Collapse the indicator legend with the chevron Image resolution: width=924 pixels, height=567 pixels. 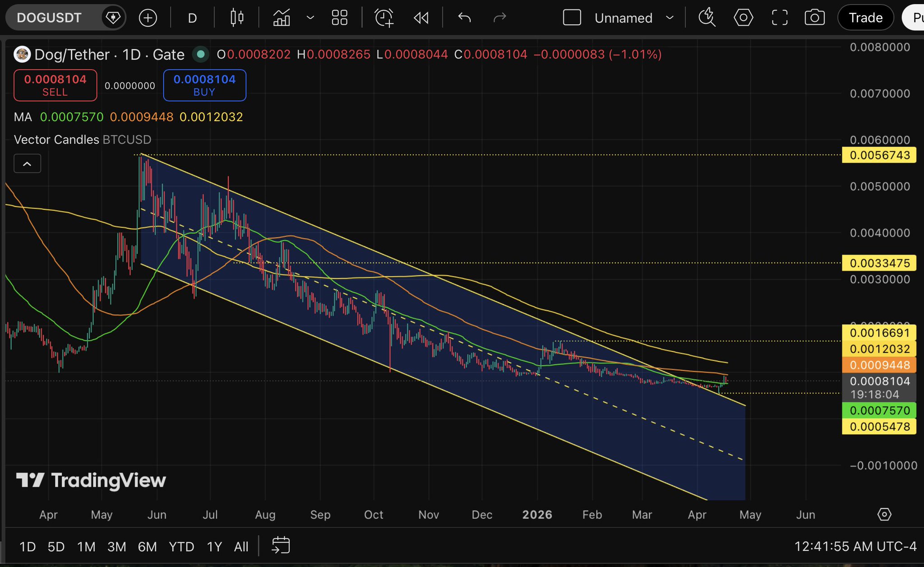(27, 164)
